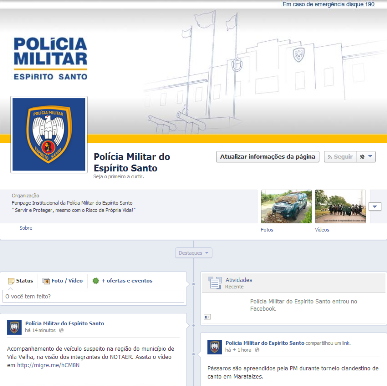Select the Foto / Vídeo composer tab
The height and width of the screenshot is (386, 387).
[x=62, y=281]
